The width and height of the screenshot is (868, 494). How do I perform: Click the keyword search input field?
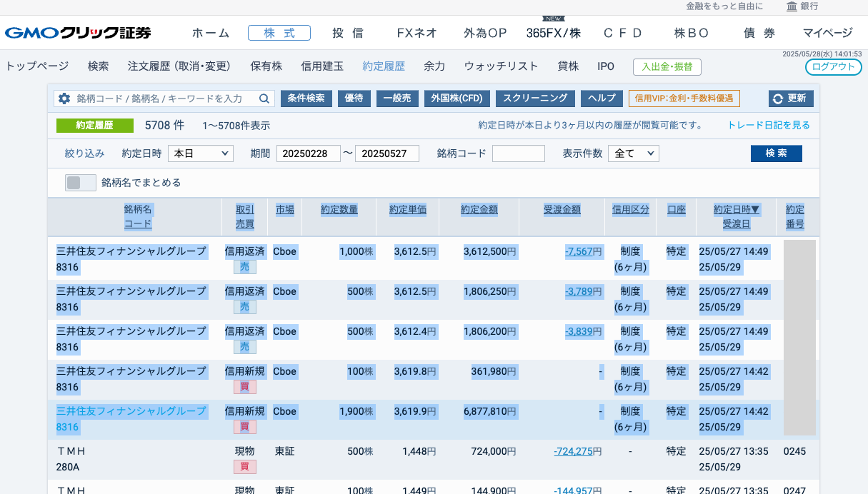(x=165, y=99)
